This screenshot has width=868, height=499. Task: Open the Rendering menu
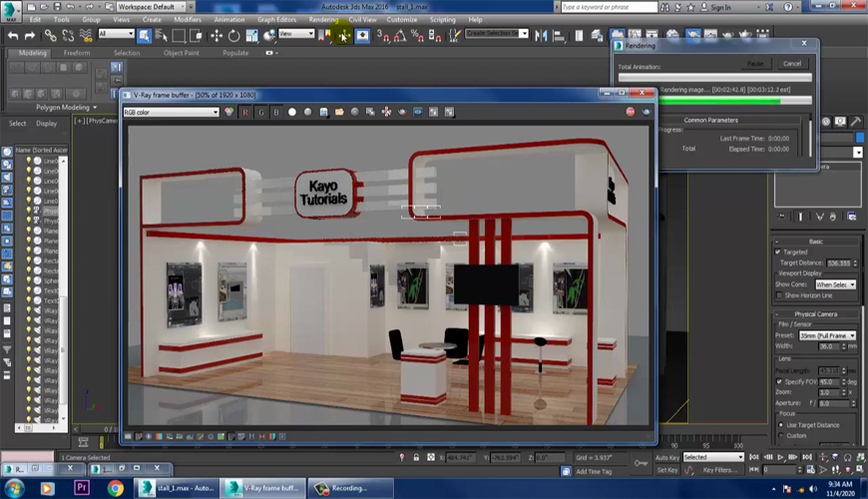pos(324,19)
